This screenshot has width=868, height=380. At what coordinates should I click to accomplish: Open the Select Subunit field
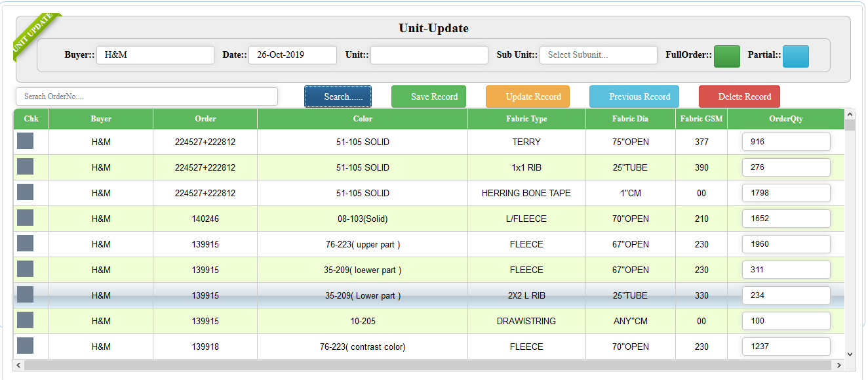599,55
